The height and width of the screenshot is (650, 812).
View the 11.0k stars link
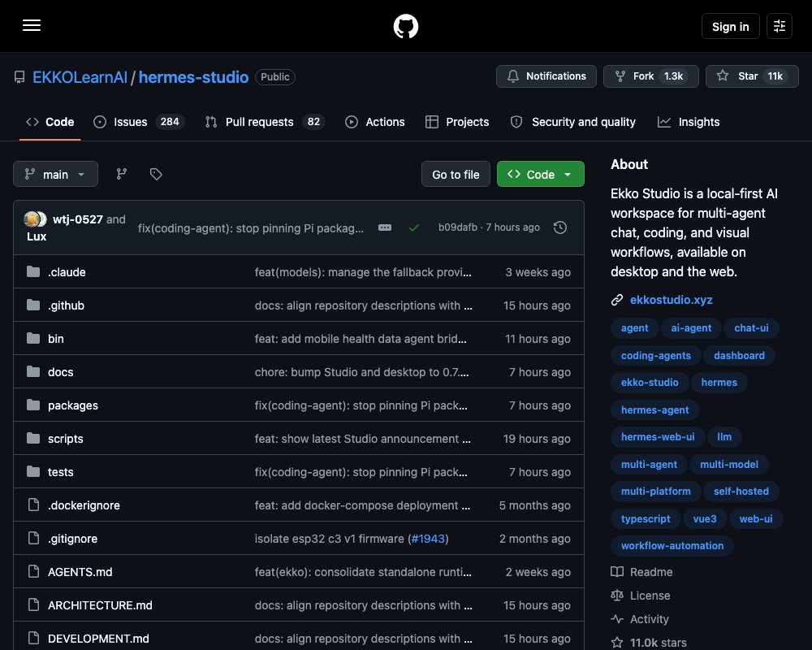(659, 642)
